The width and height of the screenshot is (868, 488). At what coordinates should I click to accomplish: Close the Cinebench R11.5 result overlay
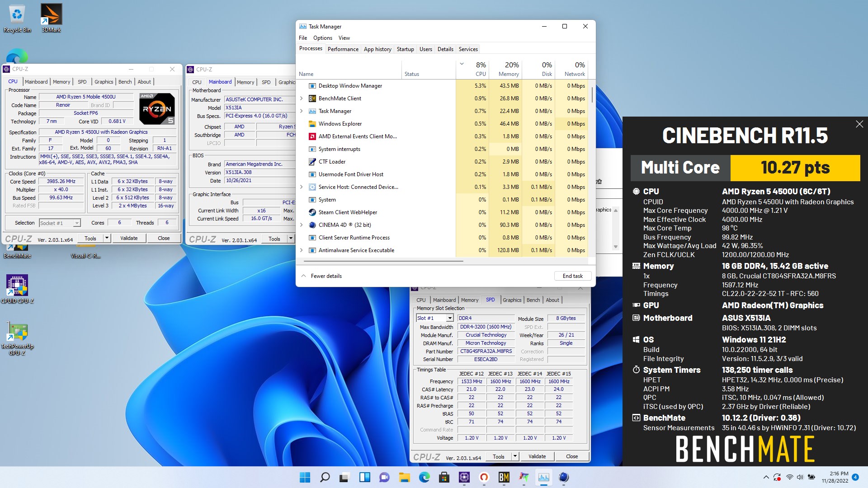tap(859, 124)
